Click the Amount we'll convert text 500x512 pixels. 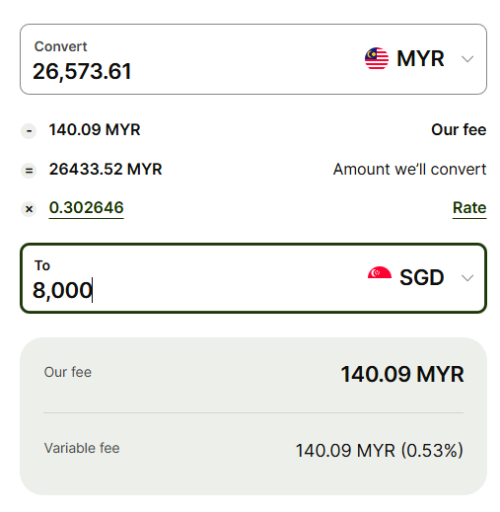[410, 169]
